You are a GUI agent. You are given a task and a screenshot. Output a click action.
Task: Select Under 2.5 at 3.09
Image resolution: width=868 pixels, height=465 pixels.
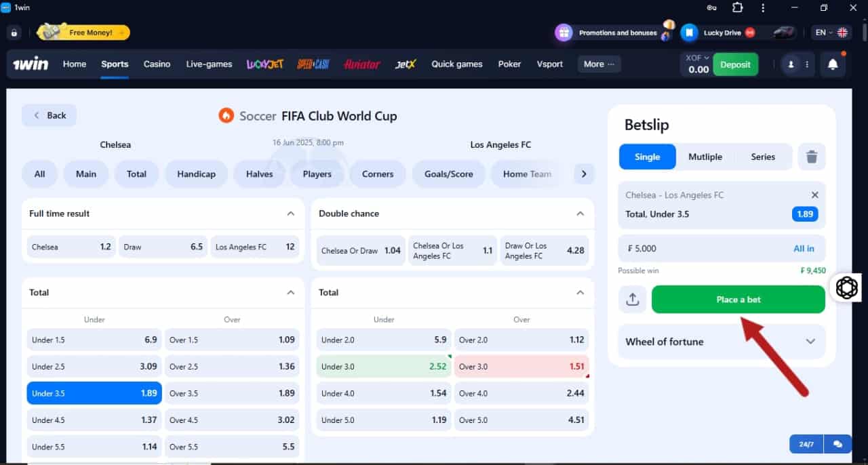point(94,367)
